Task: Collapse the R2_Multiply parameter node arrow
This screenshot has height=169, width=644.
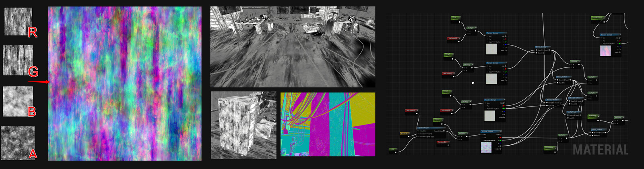Action: pyautogui.click(x=555, y=148)
